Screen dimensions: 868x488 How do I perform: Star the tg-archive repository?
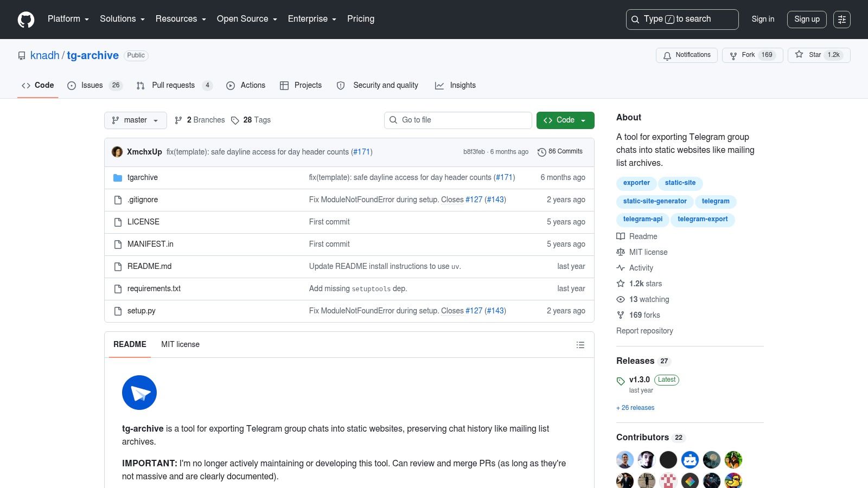(819, 55)
